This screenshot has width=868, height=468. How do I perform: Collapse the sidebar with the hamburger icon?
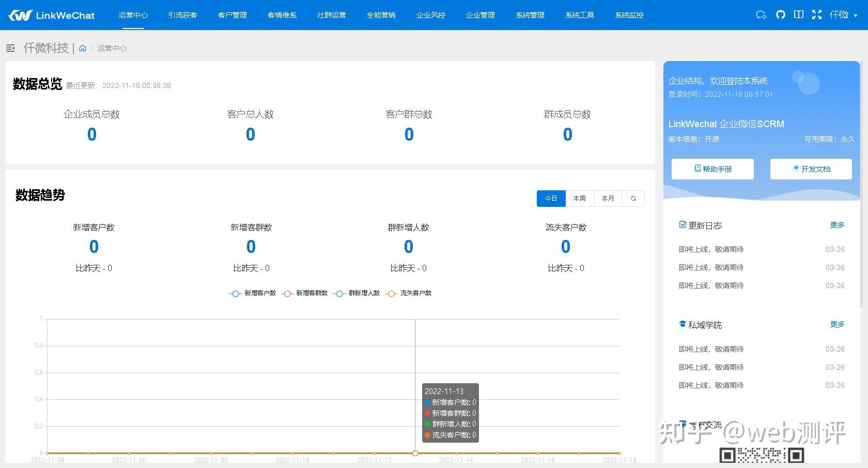pyautogui.click(x=10, y=48)
